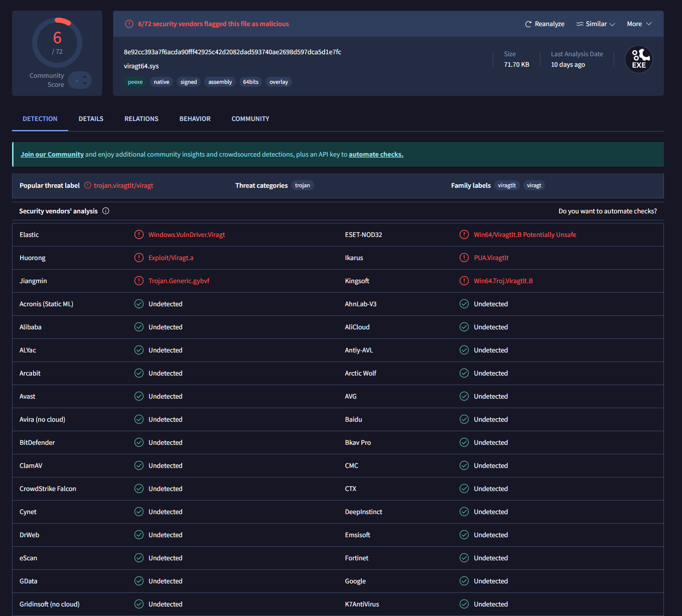Click the checkmark icon in the AliCloud row

point(464,327)
